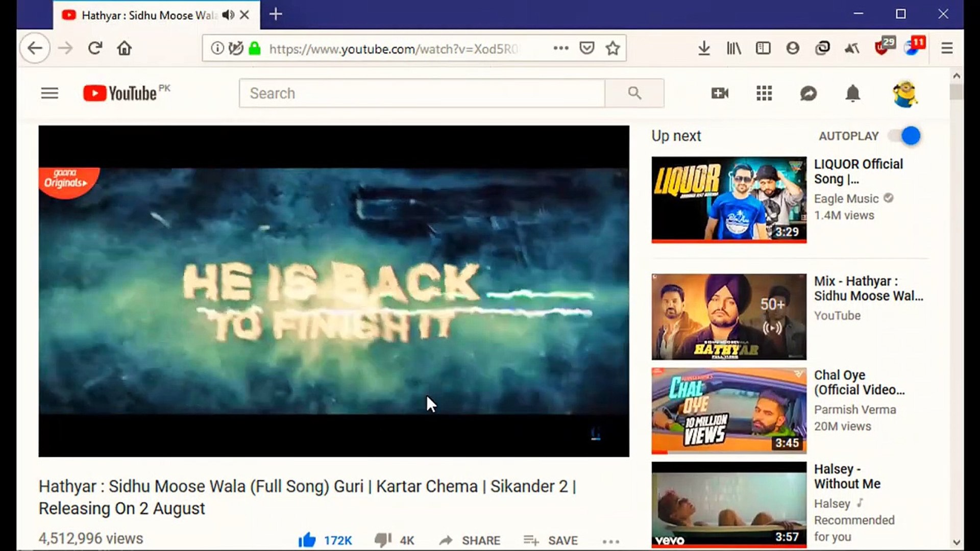Viewport: 980px width, 551px height.
Task: Open the notifications bell
Action: (x=853, y=93)
